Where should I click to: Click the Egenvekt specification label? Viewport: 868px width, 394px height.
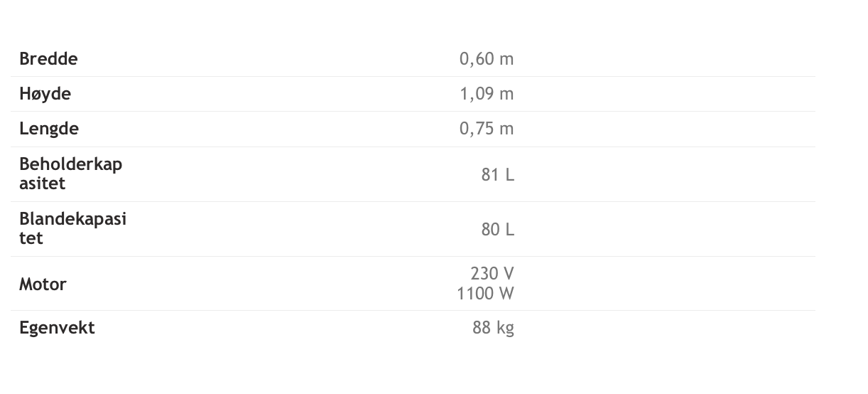pyautogui.click(x=57, y=328)
